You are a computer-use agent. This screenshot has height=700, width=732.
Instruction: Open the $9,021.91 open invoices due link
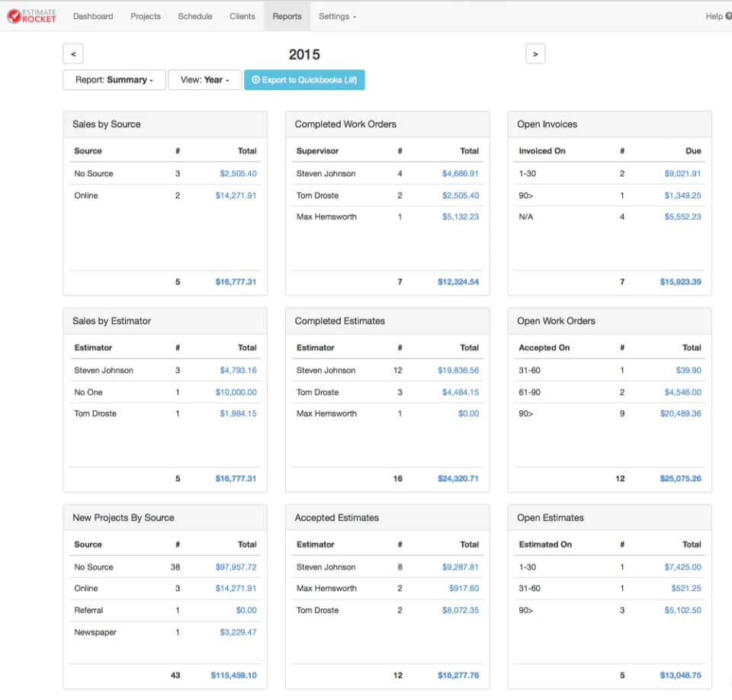pyautogui.click(x=682, y=173)
